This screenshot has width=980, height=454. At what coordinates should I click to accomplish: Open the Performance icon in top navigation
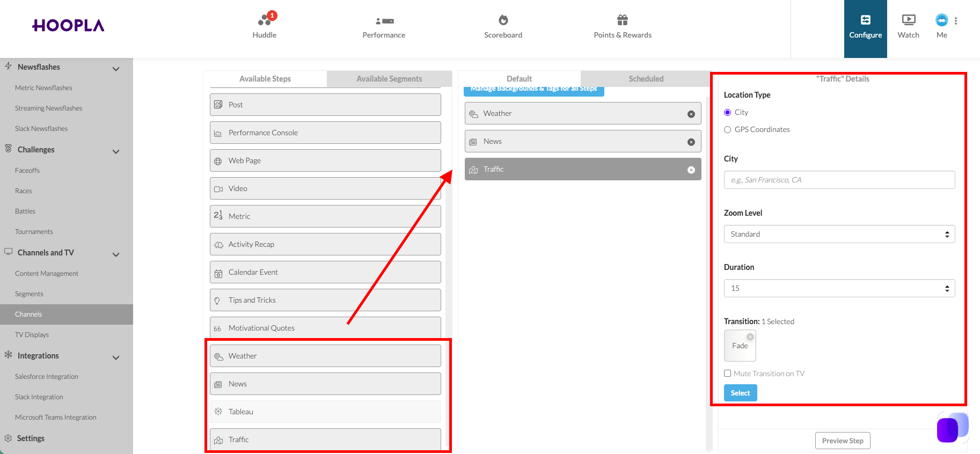(384, 21)
